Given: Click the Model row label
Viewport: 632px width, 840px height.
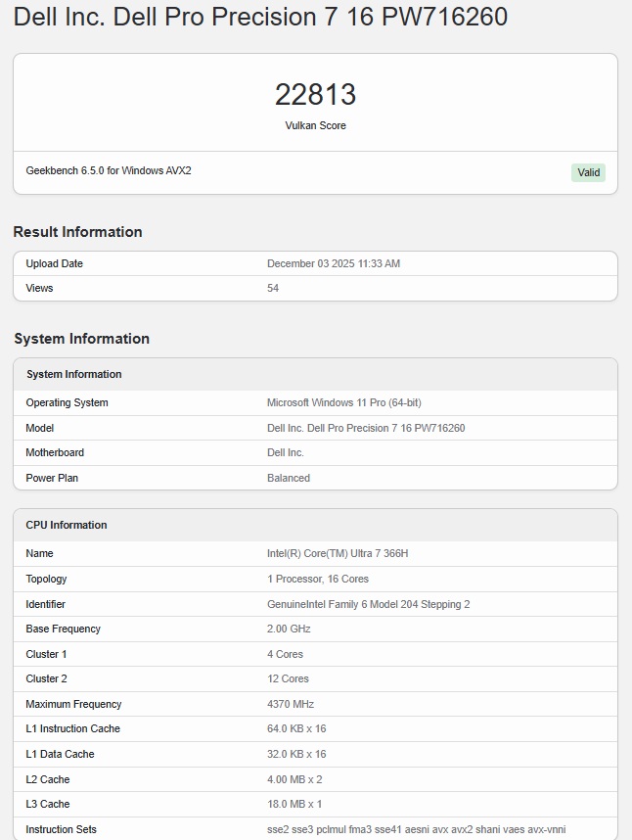Looking at the screenshot, I should tap(39, 428).
